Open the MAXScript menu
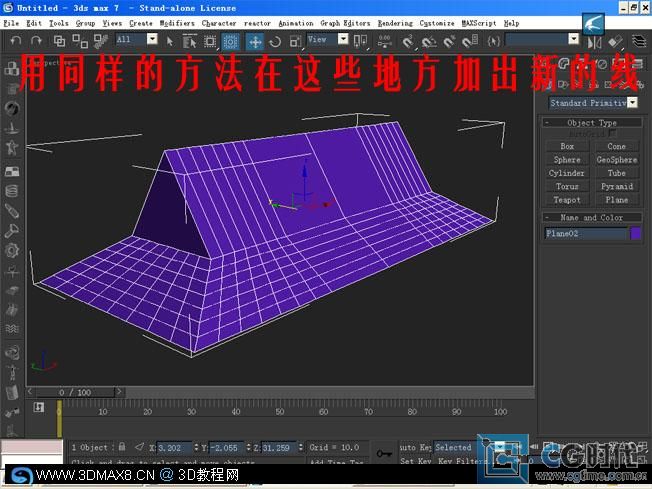Screen dimensions: 652x489 479,23
